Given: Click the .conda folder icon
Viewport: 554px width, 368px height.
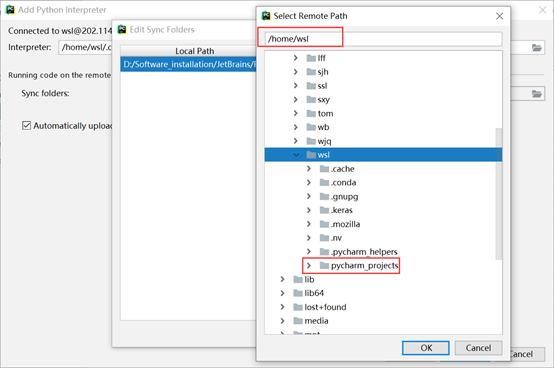Looking at the screenshot, I should pyautogui.click(x=324, y=183).
